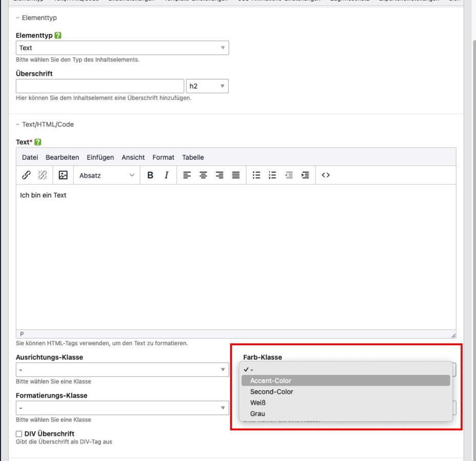Click the justify text alignment icon

pos(235,176)
